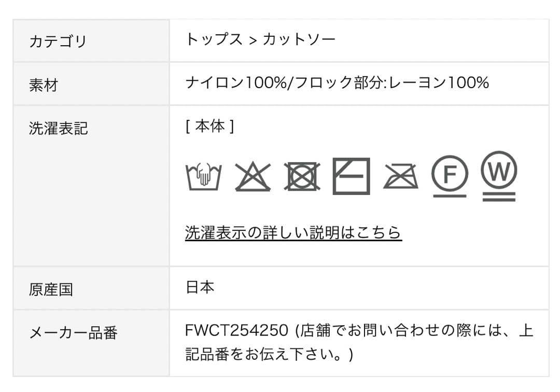560x392 pixels.
Task: Click the FWCT254250 product number
Action: tap(236, 331)
